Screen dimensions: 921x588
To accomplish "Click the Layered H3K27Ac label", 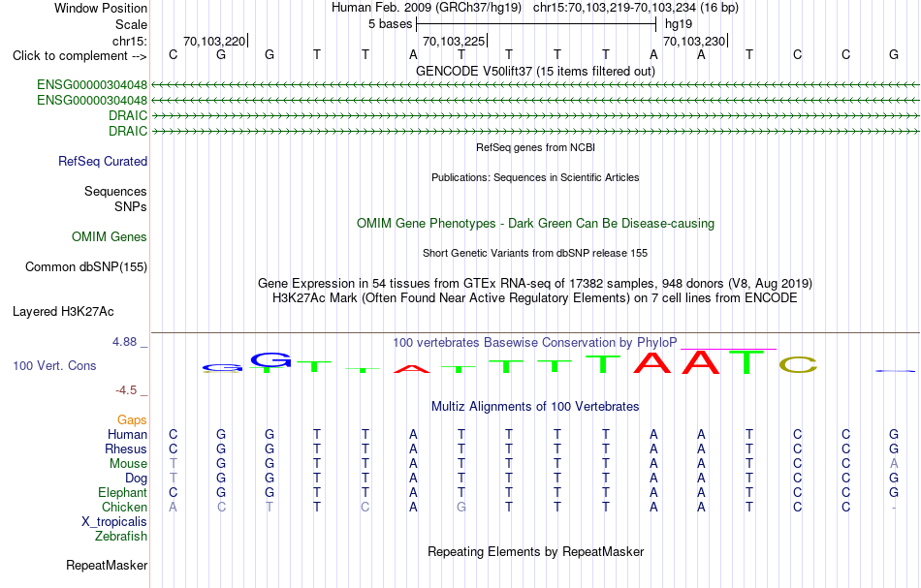I will click(x=63, y=311).
